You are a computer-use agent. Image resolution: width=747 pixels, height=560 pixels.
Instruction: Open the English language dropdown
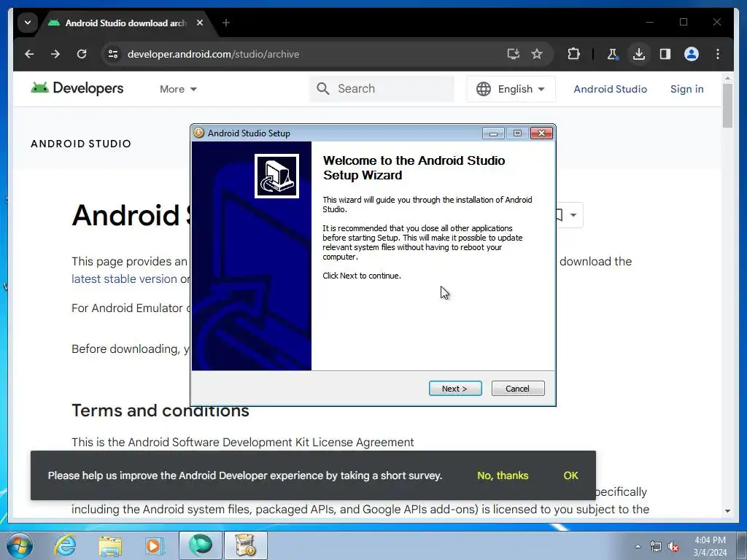511,89
